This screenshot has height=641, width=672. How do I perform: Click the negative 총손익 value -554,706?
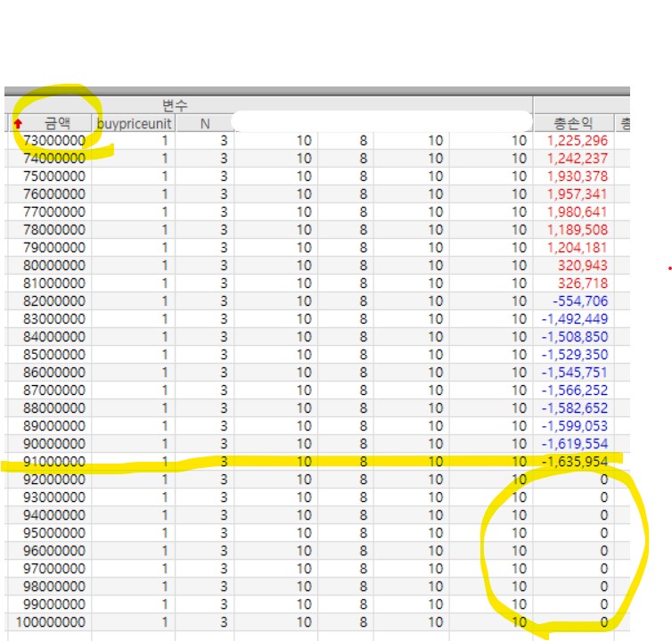click(x=581, y=301)
